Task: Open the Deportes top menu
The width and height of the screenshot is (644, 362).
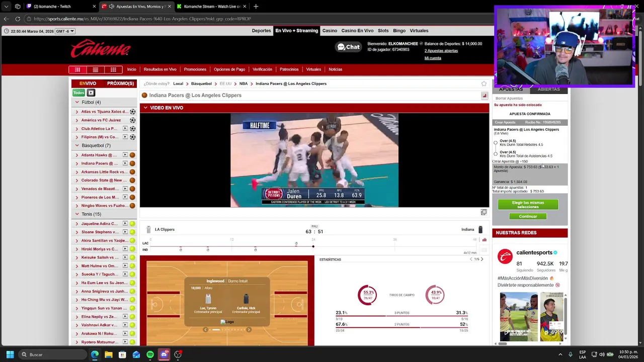Action: pos(261,31)
